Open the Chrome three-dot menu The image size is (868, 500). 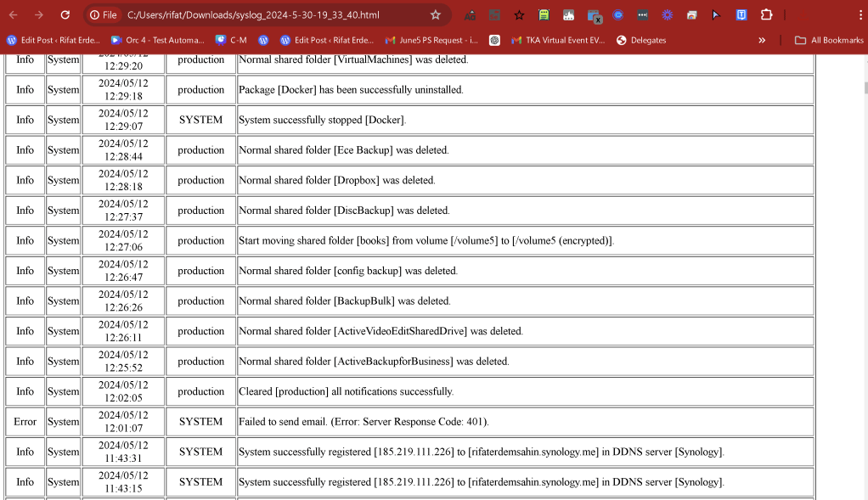pos(860,15)
